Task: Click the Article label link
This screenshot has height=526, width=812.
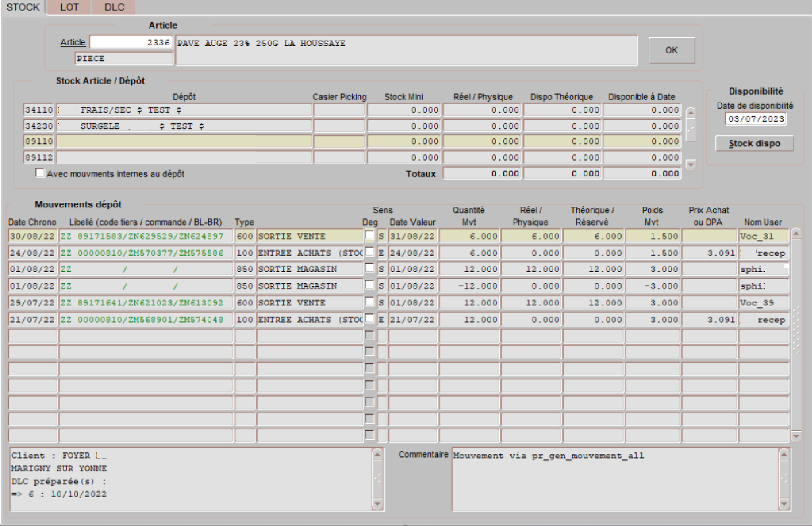Action: [73, 42]
